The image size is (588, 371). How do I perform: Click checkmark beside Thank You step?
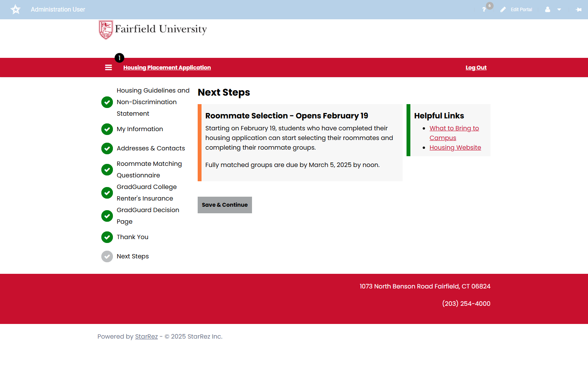click(x=107, y=237)
